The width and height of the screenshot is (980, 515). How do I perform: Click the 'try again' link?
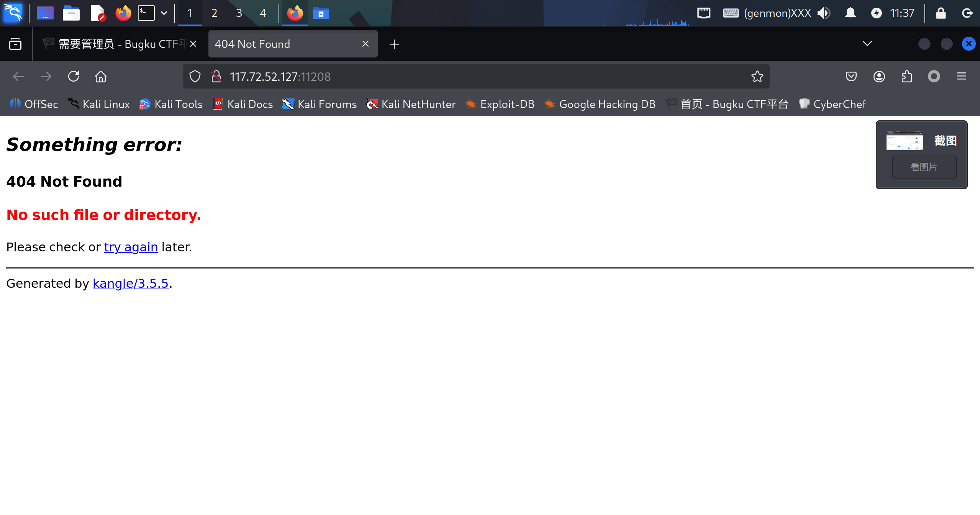pos(131,247)
